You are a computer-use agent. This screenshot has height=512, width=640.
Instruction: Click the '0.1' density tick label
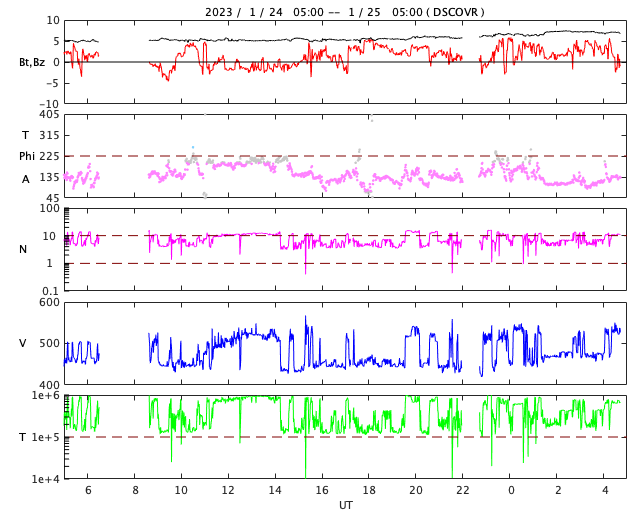pyautogui.click(x=51, y=291)
